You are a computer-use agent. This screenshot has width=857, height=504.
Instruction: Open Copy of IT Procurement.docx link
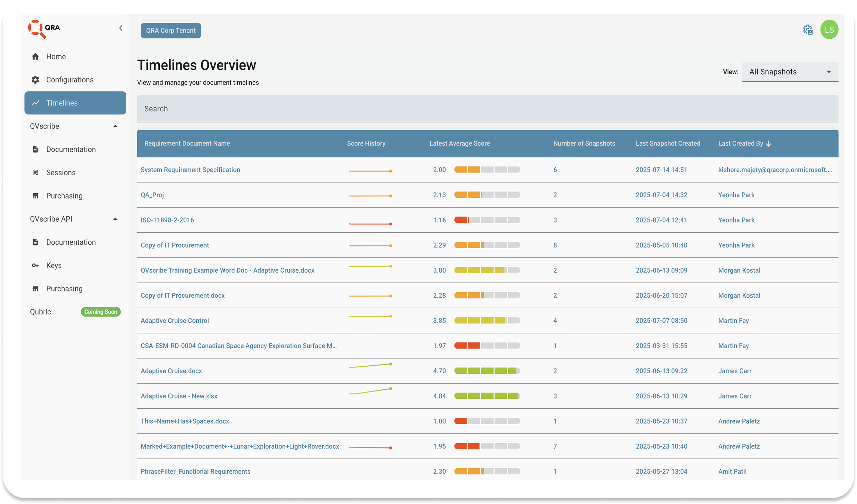click(183, 296)
